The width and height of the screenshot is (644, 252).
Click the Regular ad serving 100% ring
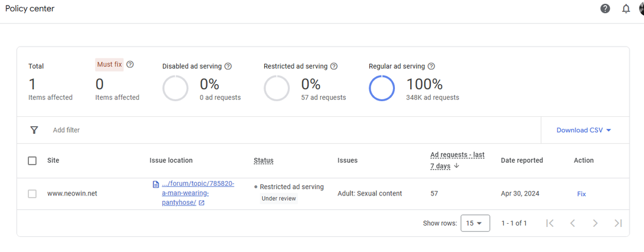click(x=382, y=88)
